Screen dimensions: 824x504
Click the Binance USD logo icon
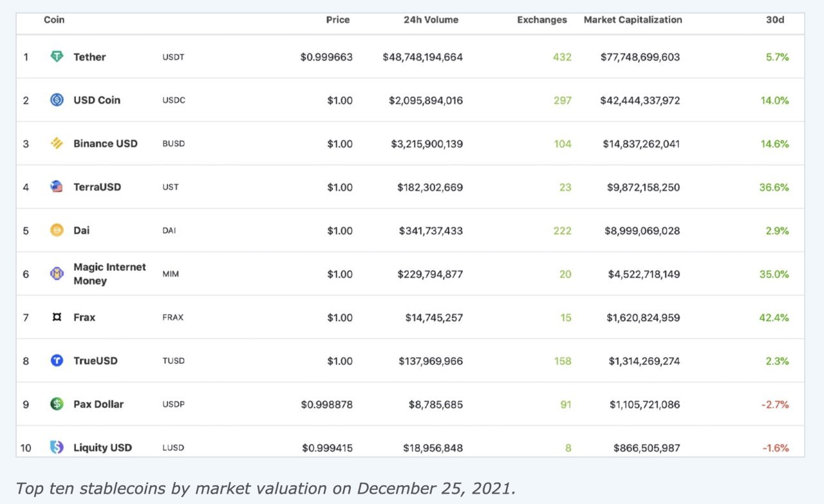point(57,144)
